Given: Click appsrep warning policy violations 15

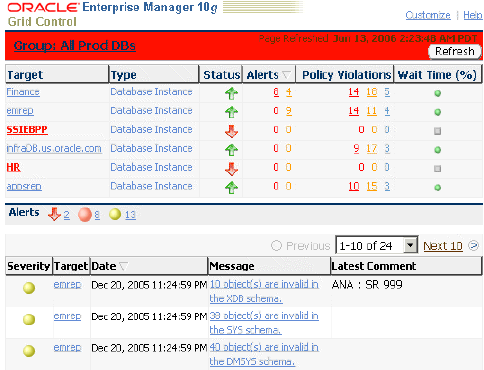Looking at the screenshot, I should click(372, 186).
